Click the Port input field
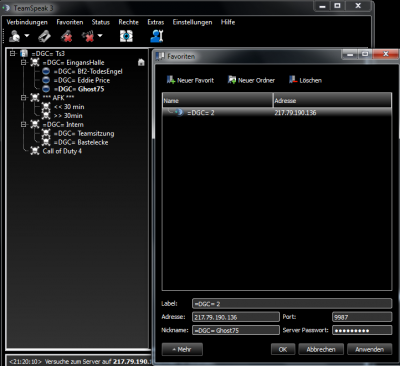 point(362,317)
